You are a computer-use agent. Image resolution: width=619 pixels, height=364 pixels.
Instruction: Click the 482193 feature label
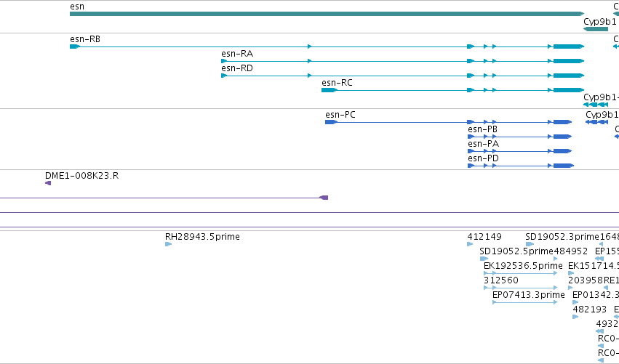pyautogui.click(x=589, y=310)
